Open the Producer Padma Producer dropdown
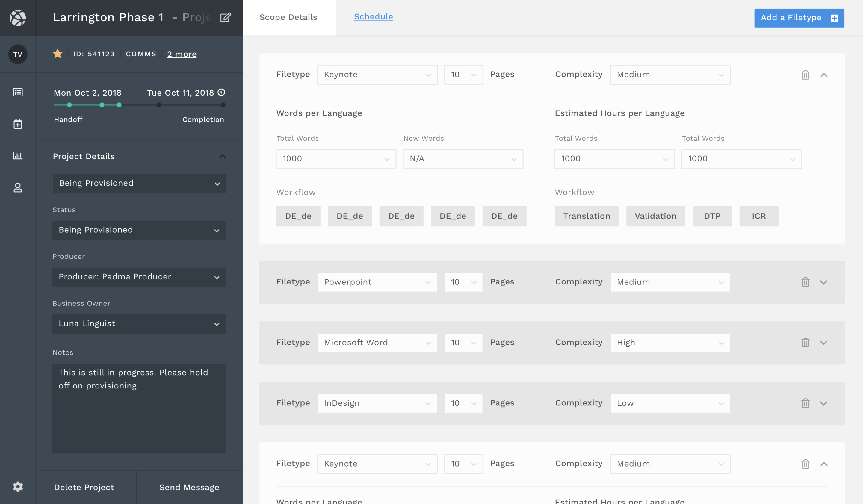This screenshot has height=504, width=863. (x=139, y=277)
